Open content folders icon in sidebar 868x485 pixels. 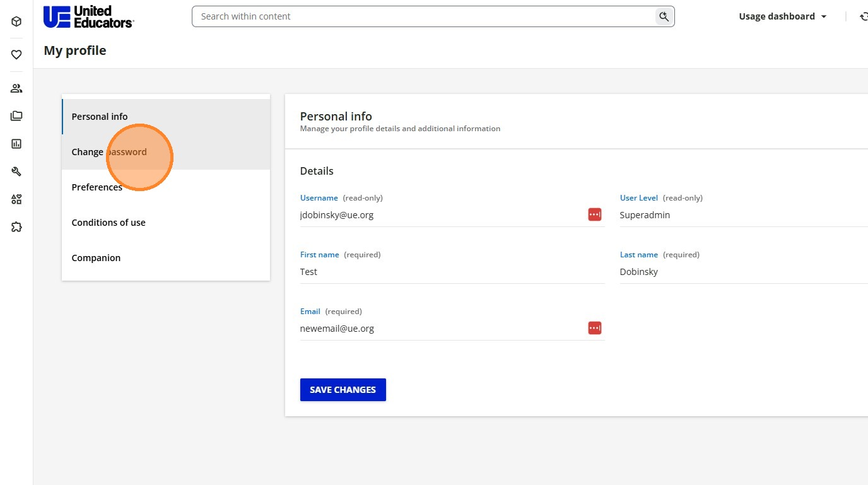16,116
